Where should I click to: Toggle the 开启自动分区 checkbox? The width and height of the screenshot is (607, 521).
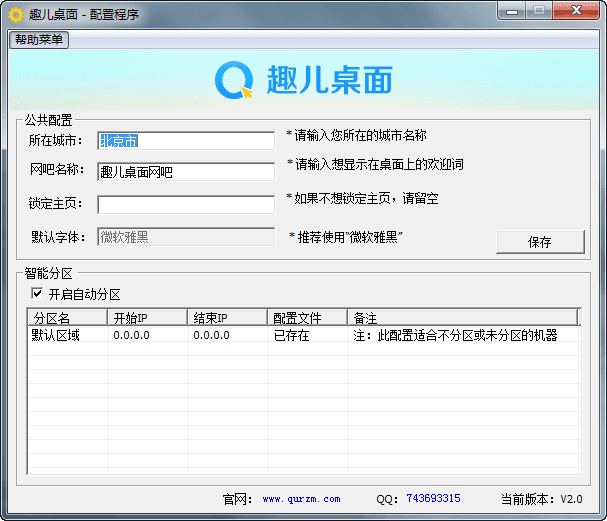(37, 294)
